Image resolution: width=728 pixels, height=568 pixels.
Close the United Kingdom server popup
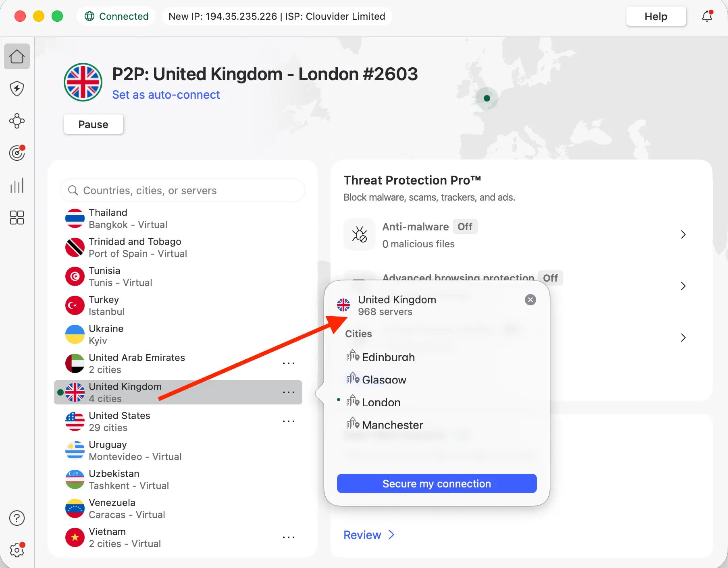[x=530, y=300]
